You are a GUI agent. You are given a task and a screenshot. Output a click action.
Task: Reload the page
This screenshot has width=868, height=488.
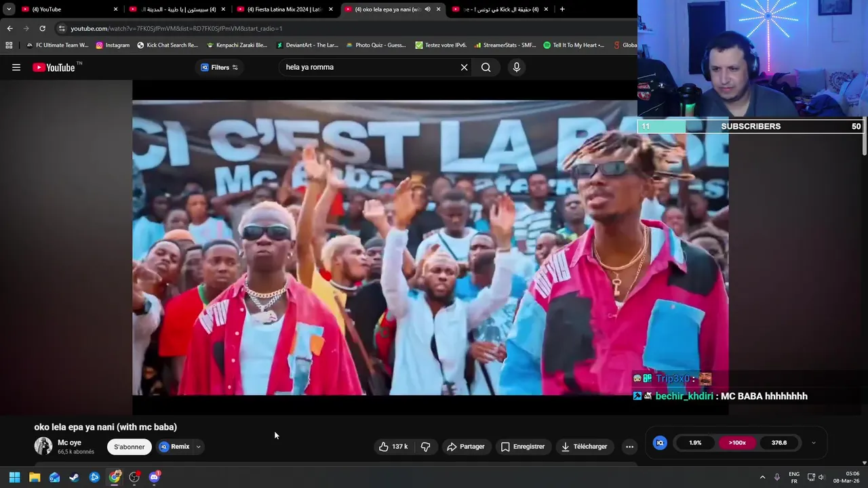coord(42,28)
